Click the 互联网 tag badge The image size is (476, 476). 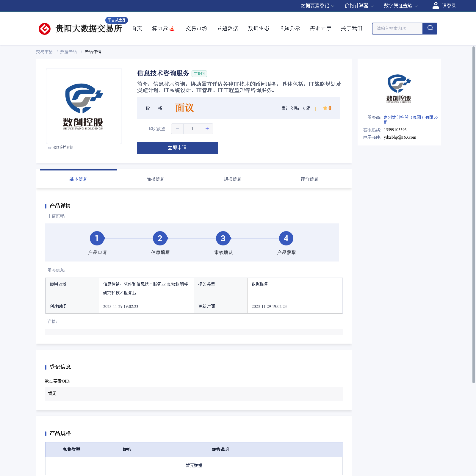pyautogui.click(x=199, y=74)
